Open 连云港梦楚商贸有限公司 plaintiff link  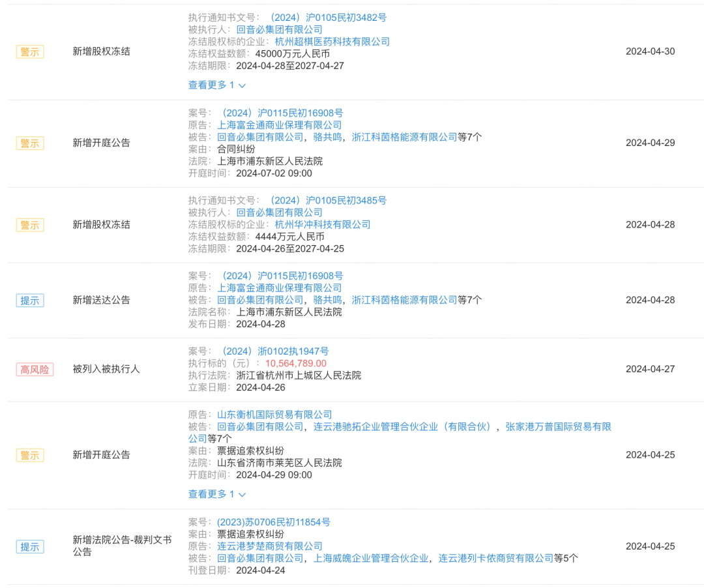pyautogui.click(x=270, y=546)
